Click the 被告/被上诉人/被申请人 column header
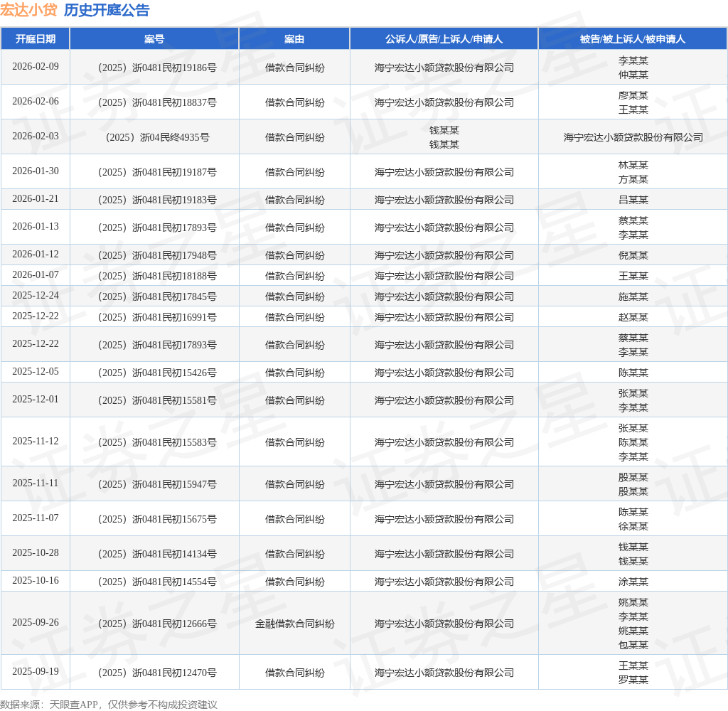Screen dimensions: 728x711 coord(633,39)
